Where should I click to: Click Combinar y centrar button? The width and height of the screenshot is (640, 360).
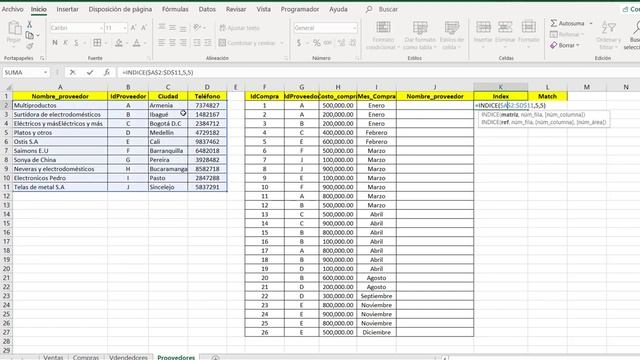pos(247,43)
